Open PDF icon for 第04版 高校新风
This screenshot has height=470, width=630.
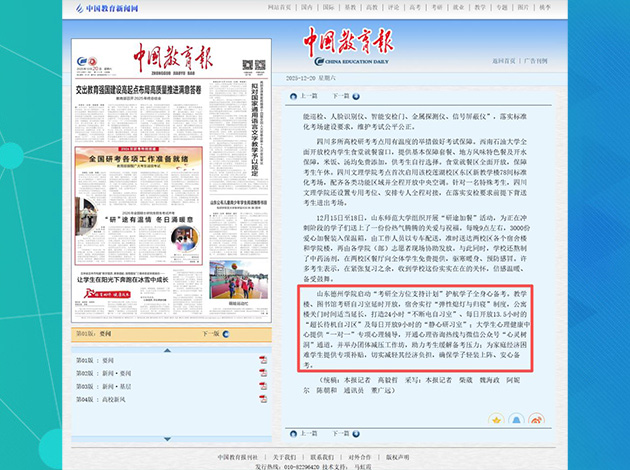(x=263, y=400)
